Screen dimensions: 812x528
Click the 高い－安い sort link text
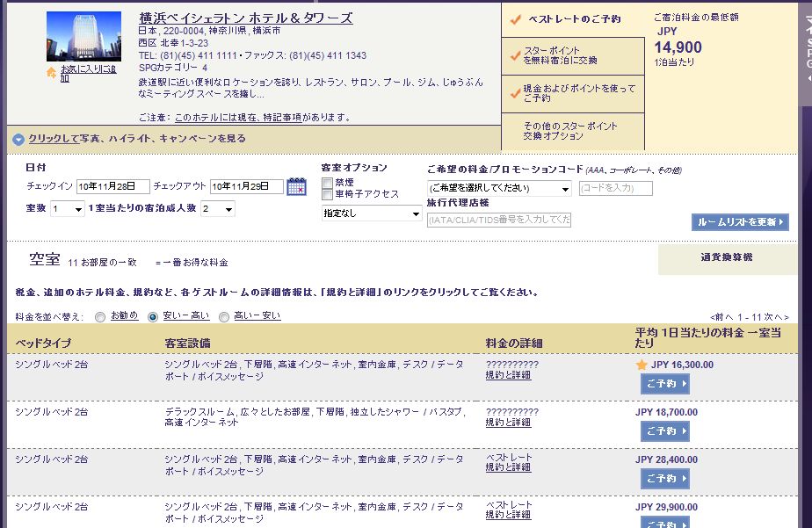pos(257,315)
